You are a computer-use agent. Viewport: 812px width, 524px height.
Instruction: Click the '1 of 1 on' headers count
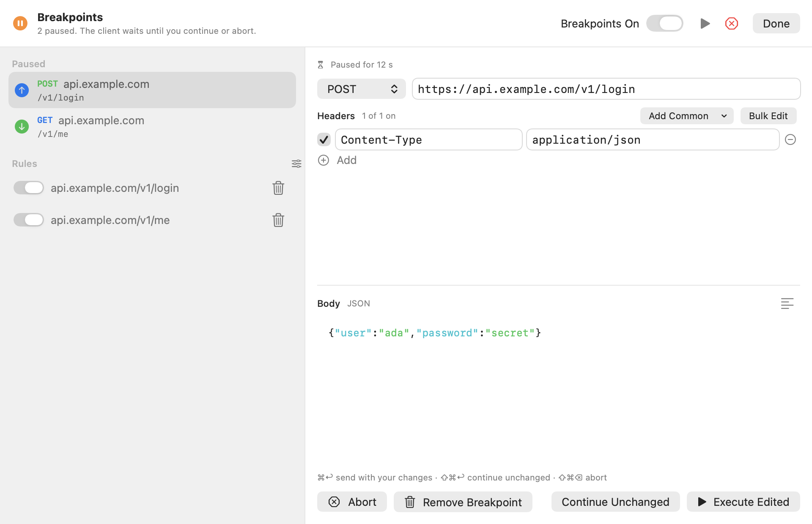coord(379,116)
